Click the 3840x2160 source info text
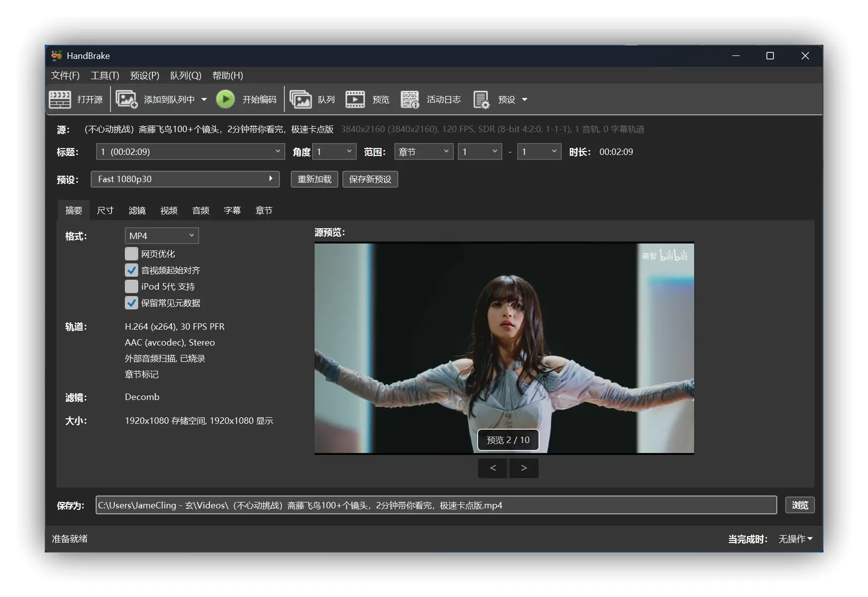Viewport: 868px width, 597px height. point(493,129)
